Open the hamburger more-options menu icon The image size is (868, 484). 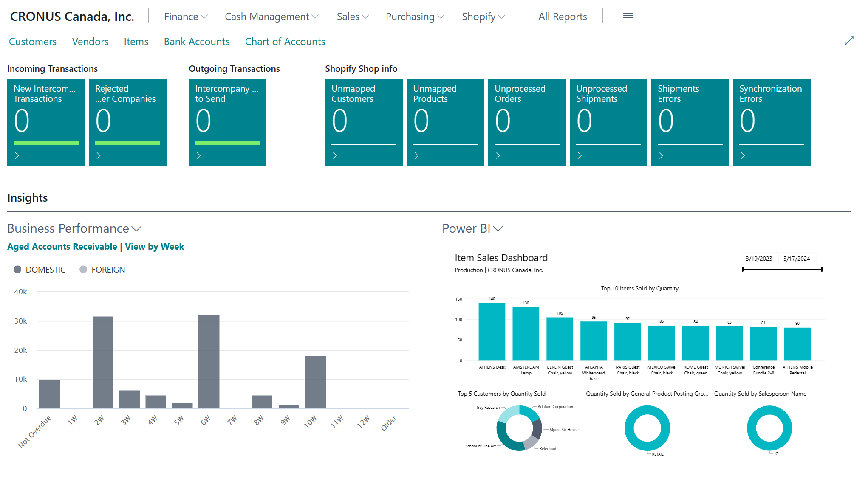(x=628, y=16)
